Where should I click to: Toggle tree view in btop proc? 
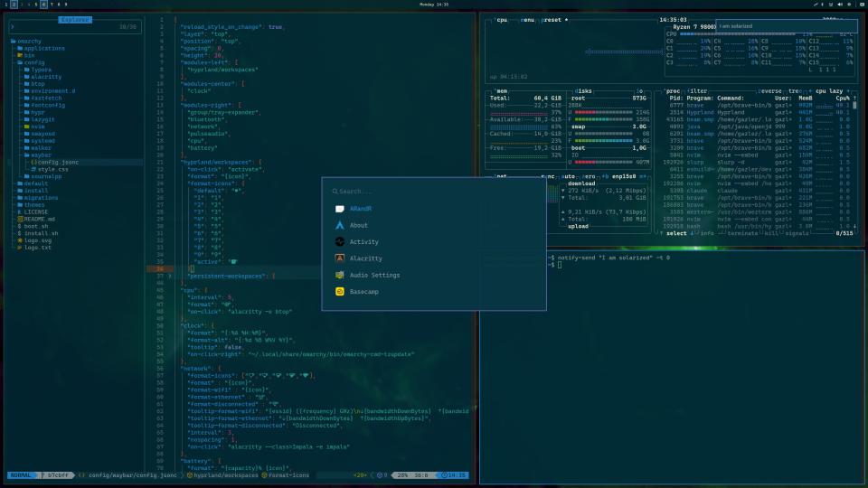795,91
